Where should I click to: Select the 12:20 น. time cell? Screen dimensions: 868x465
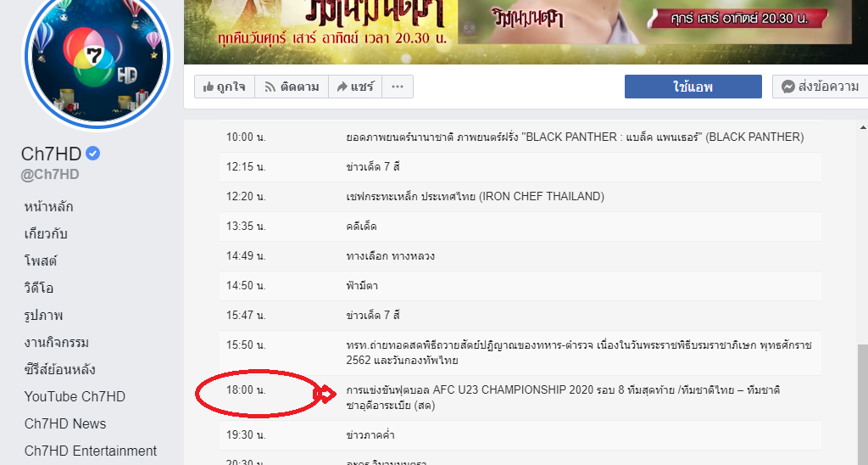pos(246,197)
